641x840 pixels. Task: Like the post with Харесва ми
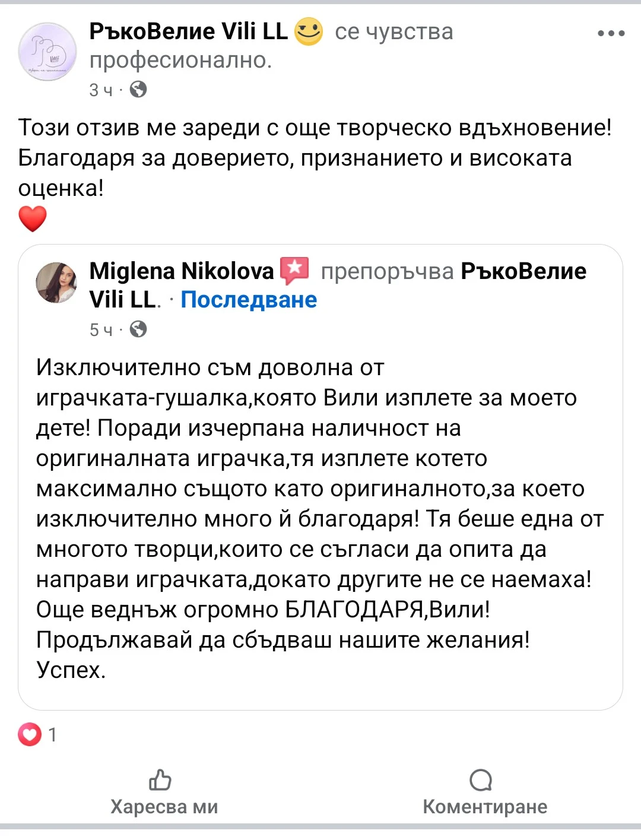click(164, 793)
